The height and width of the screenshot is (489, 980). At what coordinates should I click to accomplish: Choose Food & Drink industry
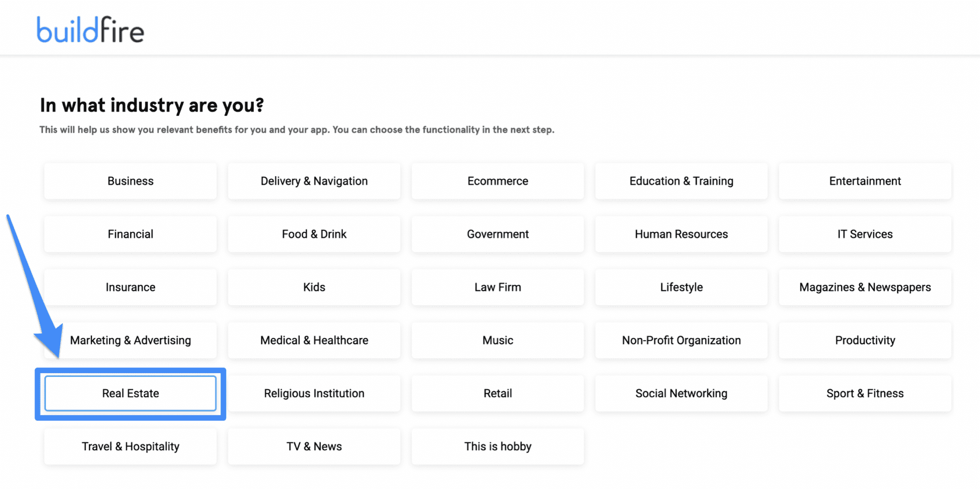(x=314, y=234)
